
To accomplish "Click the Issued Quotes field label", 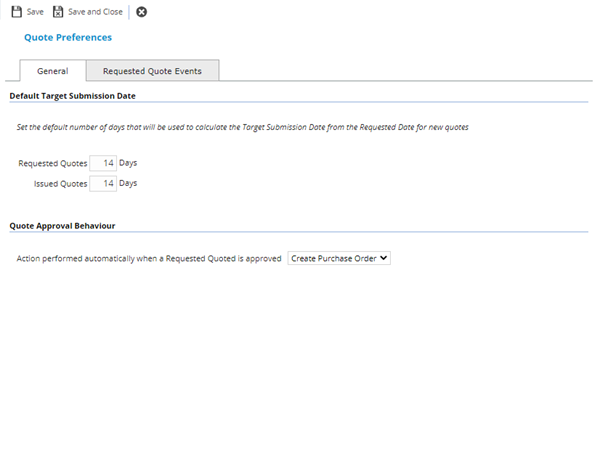I will click(x=60, y=184).
